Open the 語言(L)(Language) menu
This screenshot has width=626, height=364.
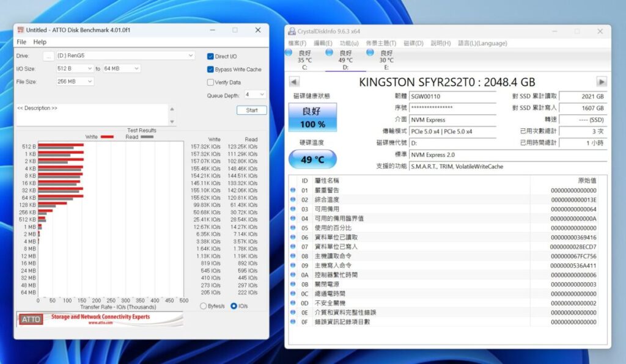click(x=482, y=43)
